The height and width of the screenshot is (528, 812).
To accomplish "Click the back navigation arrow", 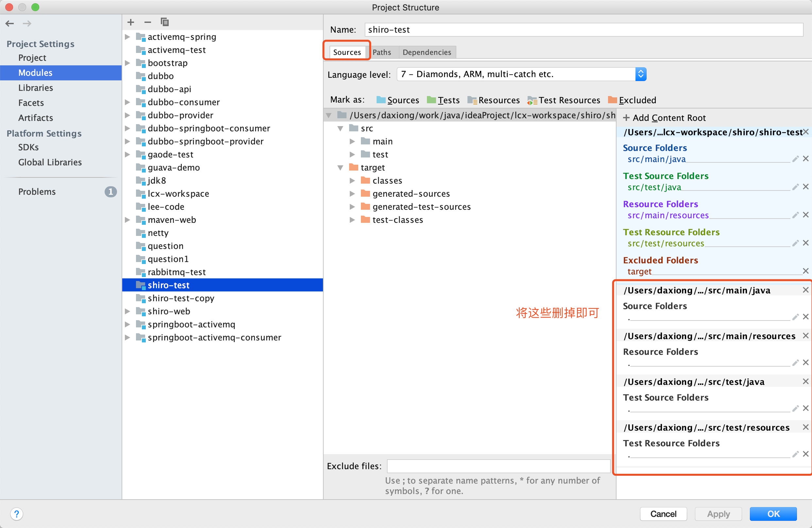I will (x=9, y=24).
